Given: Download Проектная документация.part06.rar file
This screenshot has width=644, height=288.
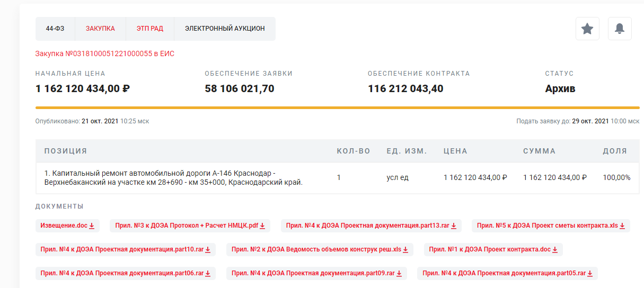Looking at the screenshot, I should point(126,273).
